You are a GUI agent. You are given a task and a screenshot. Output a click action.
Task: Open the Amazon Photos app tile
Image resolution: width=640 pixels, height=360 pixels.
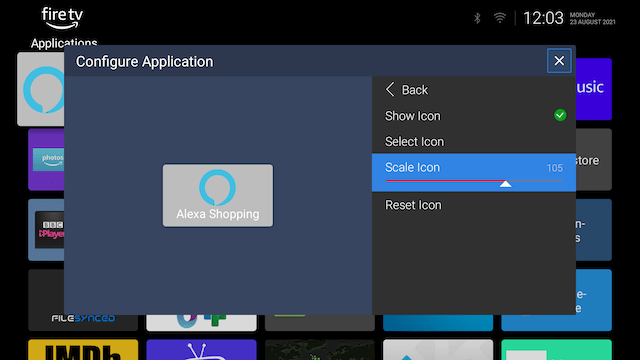[46, 160]
